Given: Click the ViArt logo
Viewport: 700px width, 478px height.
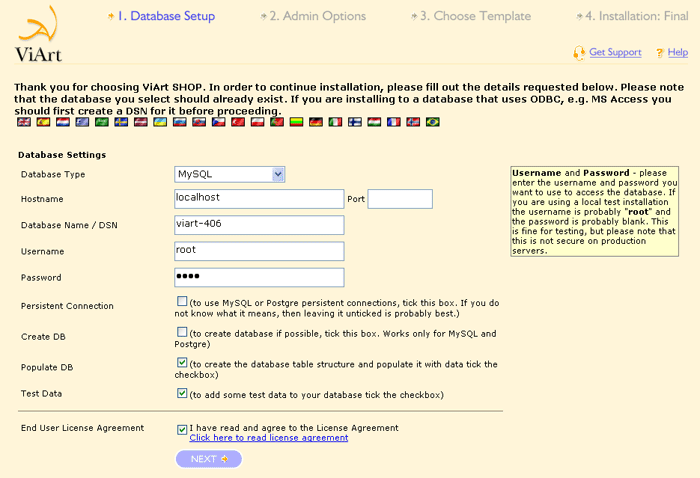Looking at the screenshot, I should [x=38, y=34].
